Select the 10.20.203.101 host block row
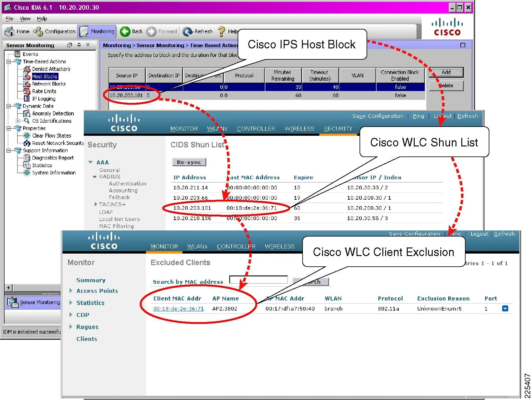 (267, 95)
